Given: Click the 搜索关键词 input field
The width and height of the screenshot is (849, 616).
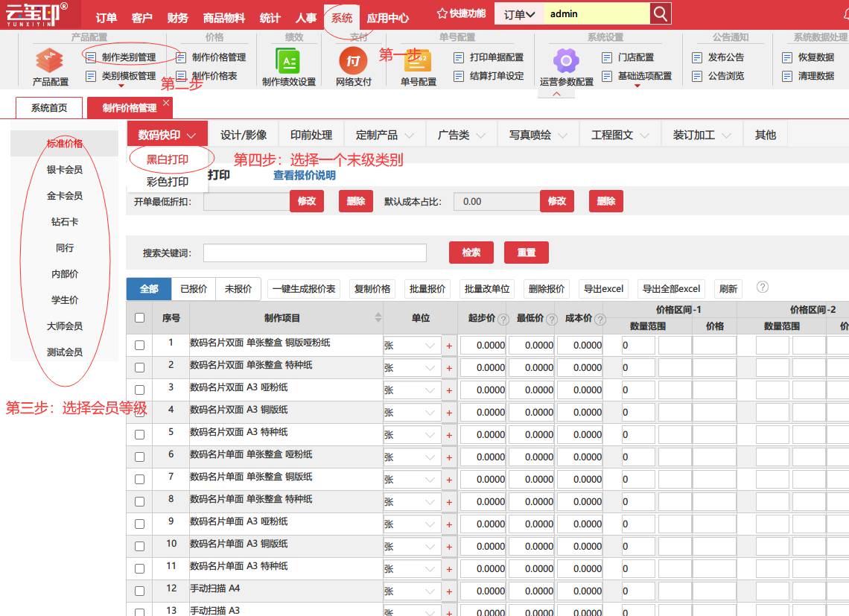Looking at the screenshot, I should click(x=314, y=253).
